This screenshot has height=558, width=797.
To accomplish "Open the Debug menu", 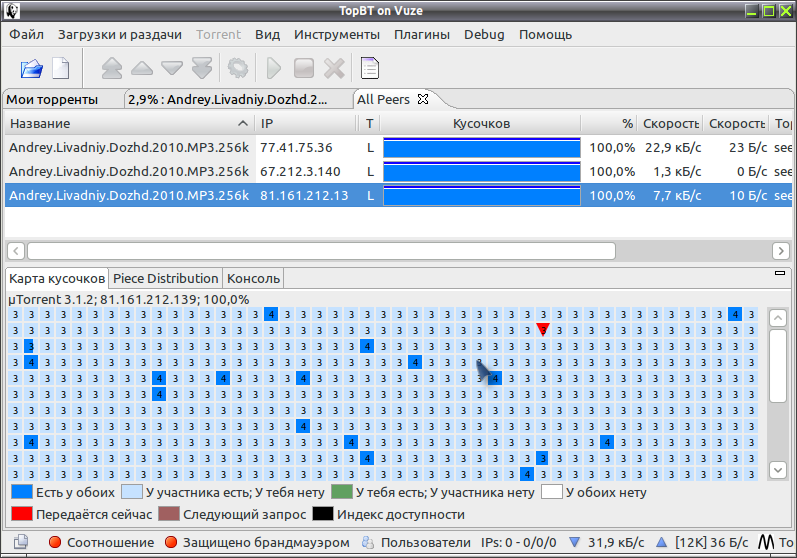I will coord(484,35).
